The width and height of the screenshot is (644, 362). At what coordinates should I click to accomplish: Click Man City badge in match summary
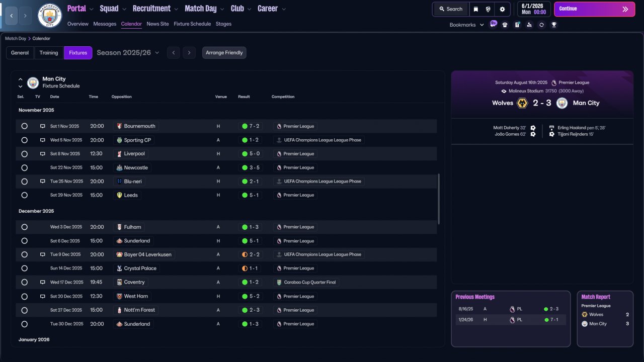(x=562, y=103)
